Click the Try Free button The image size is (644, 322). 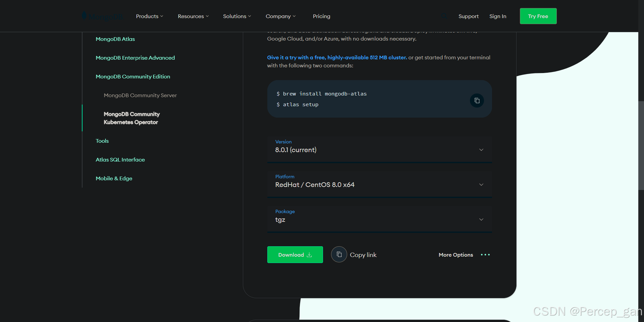click(538, 16)
